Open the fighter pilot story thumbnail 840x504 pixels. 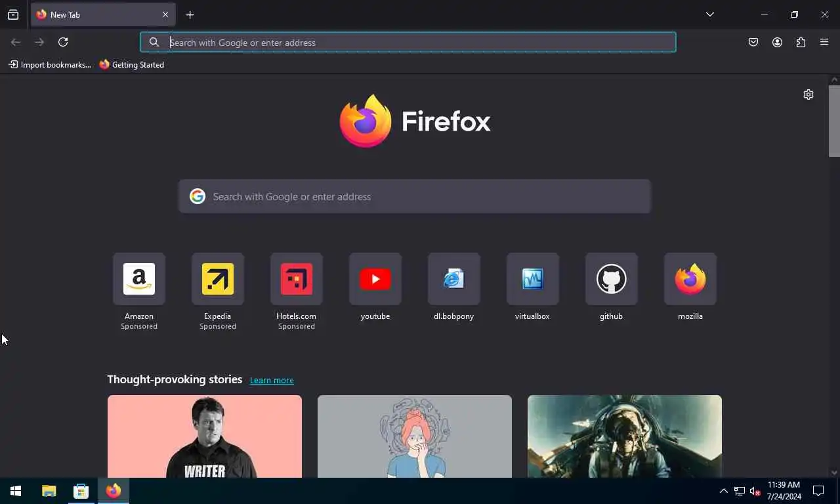point(625,436)
